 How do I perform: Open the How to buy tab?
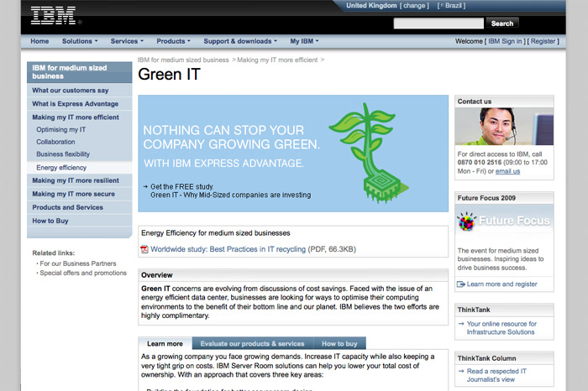(339, 343)
